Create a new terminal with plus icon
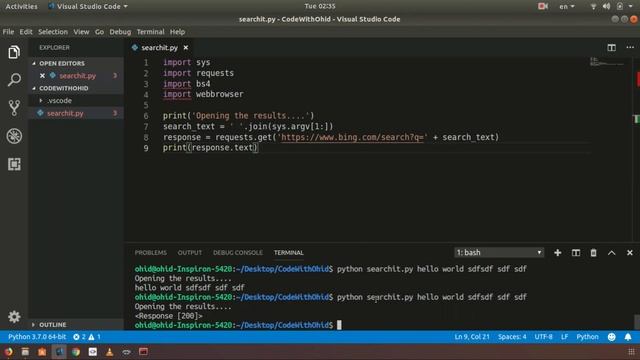Screen dimensions: 640x360 pos(557,253)
